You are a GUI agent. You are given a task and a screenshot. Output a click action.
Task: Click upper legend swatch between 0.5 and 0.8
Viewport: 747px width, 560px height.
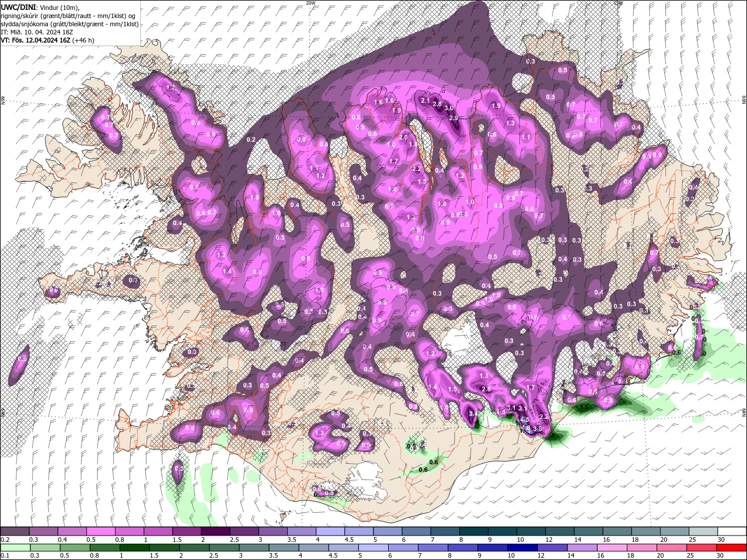[101, 531]
